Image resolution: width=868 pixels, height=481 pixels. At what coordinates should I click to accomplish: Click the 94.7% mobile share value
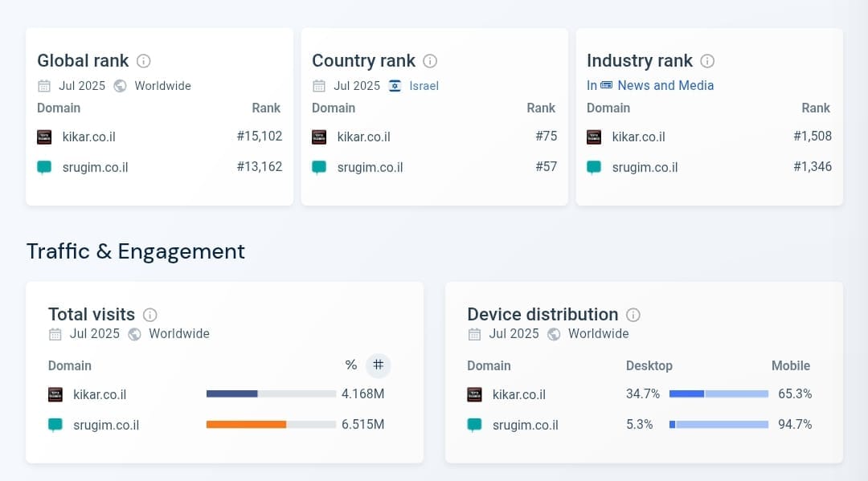tap(795, 424)
